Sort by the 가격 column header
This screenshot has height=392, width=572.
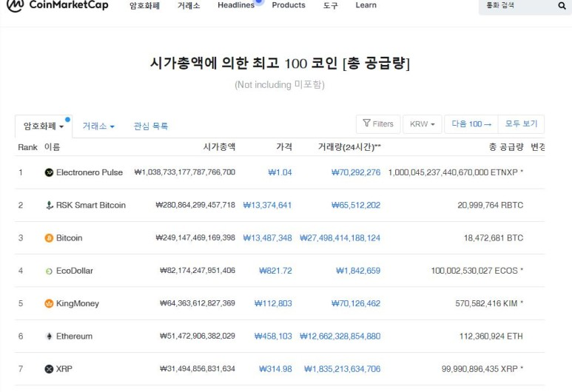284,147
